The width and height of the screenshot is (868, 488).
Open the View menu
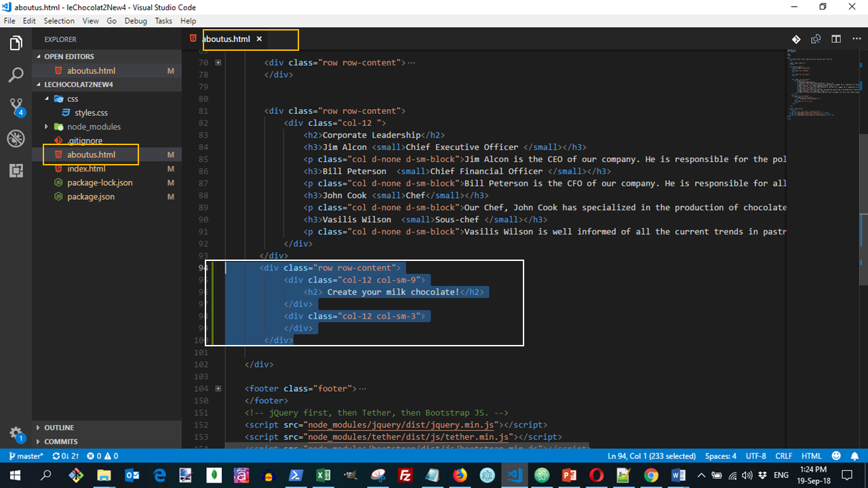(x=91, y=21)
